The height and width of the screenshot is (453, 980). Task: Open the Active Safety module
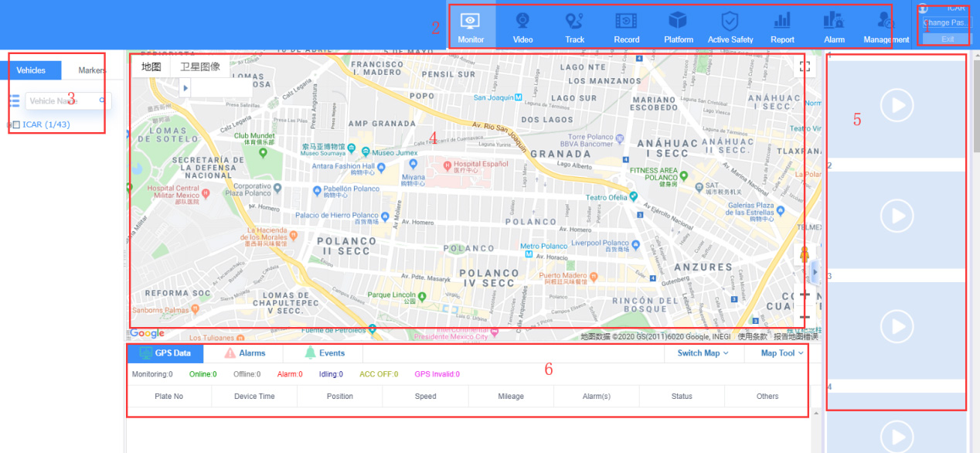[x=730, y=28]
